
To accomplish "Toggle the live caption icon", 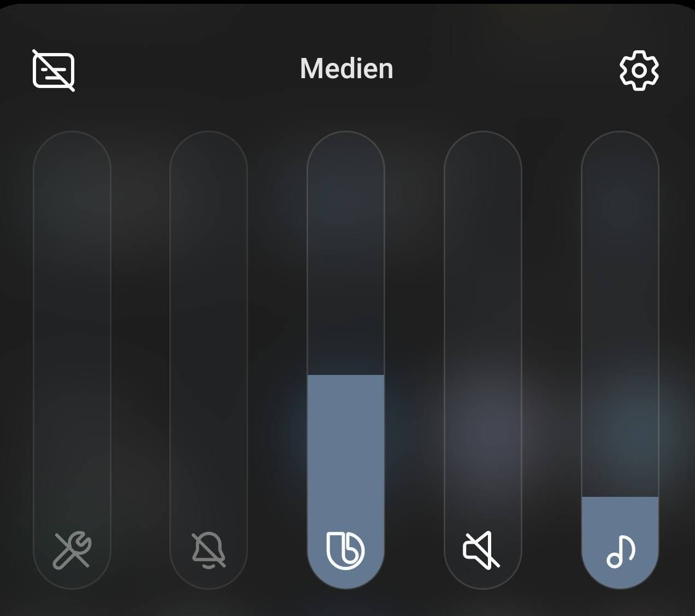I will pyautogui.click(x=54, y=70).
